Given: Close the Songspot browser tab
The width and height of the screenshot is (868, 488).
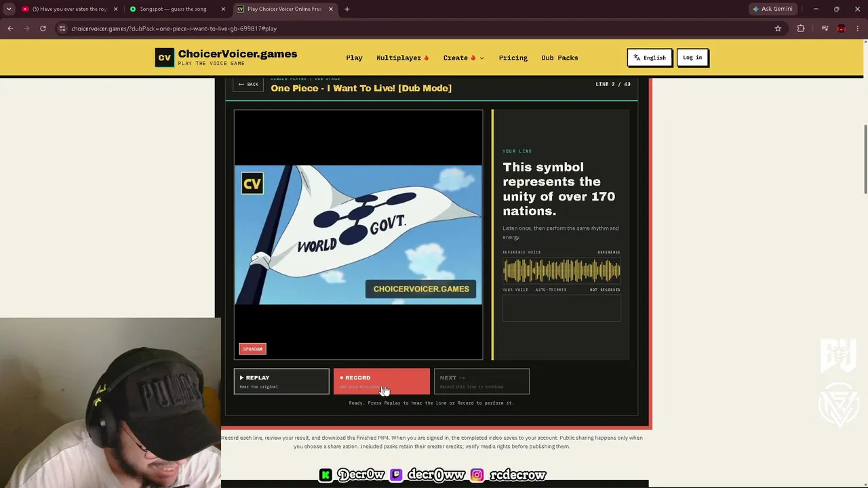Looking at the screenshot, I should pyautogui.click(x=223, y=9).
